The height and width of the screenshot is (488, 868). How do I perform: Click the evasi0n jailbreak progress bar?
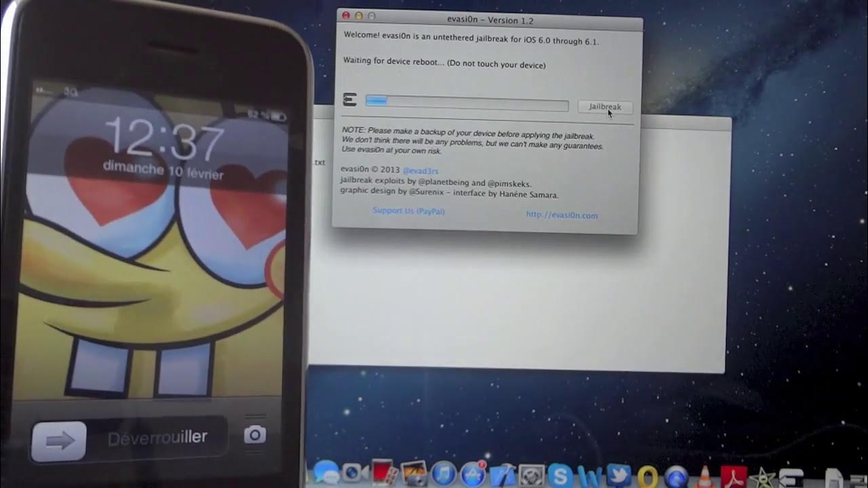pyautogui.click(x=467, y=102)
